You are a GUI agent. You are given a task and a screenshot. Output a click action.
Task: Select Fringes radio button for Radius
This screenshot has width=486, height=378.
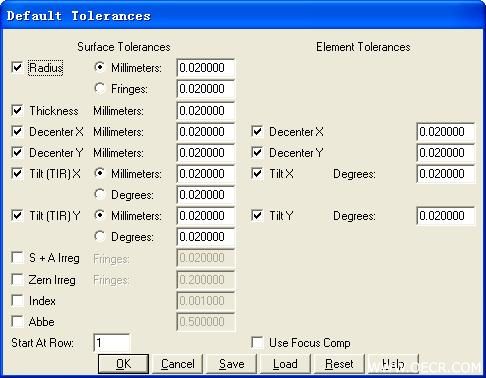pyautogui.click(x=100, y=88)
